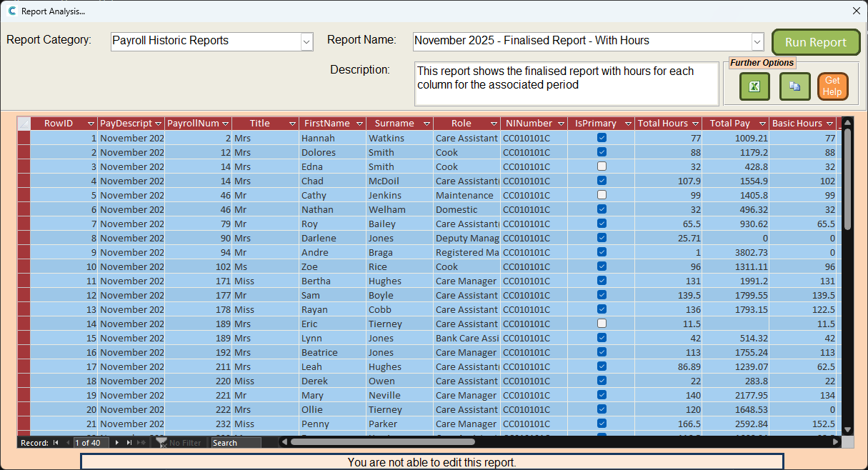The image size is (868, 470).
Task: Select the Total Pay column header
Action: pyautogui.click(x=729, y=124)
